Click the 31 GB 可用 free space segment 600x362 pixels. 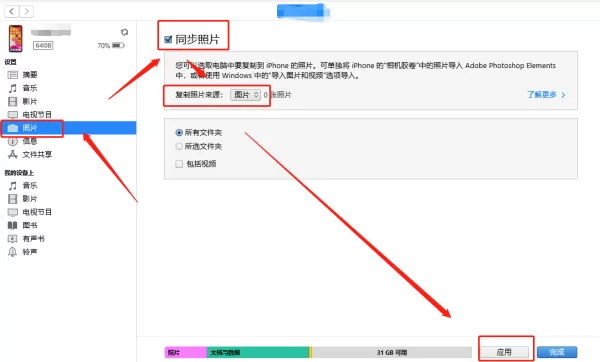pos(392,352)
